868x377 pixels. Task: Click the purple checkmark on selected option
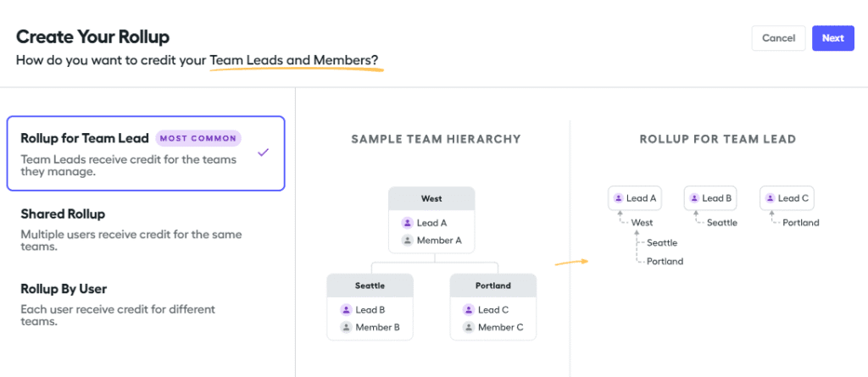pos(264,152)
